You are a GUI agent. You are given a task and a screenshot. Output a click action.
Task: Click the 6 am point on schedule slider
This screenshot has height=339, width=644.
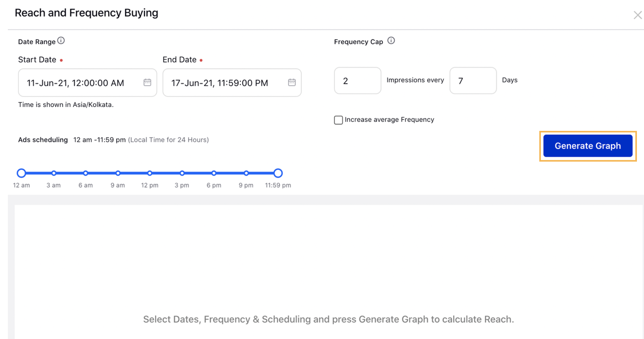point(86,173)
